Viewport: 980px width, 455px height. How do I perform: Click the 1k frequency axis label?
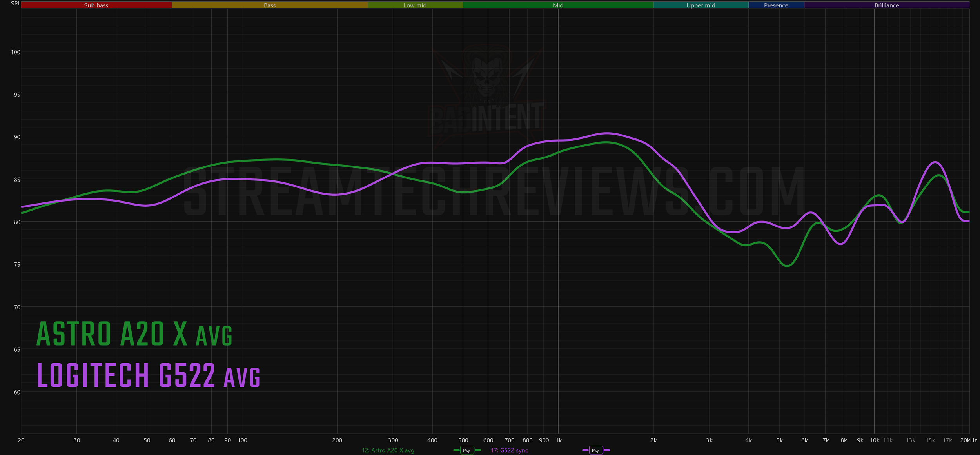pyautogui.click(x=559, y=440)
